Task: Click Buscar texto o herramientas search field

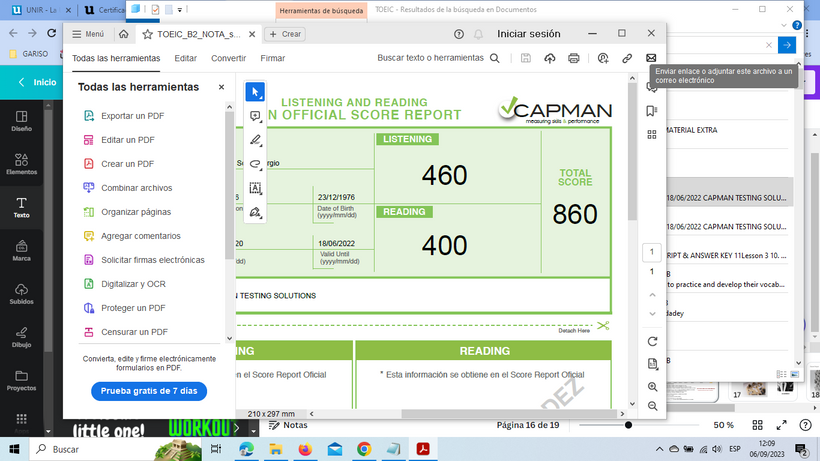Action: coord(438,58)
